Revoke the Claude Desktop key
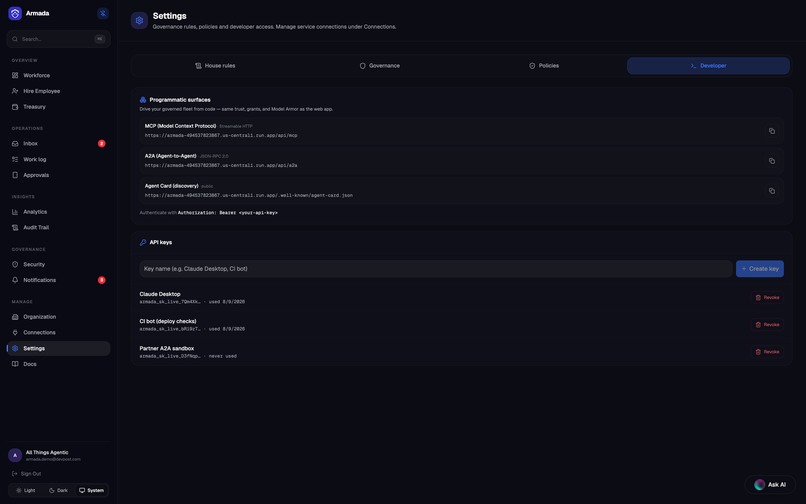Viewport: 806px width, 504px height. point(767,298)
